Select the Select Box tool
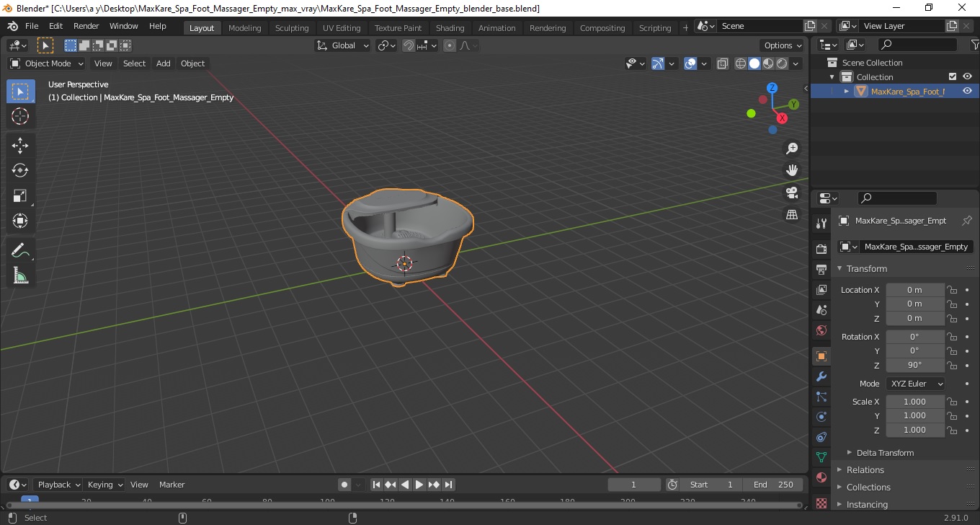Screen dimensions: 980x525 point(20,92)
